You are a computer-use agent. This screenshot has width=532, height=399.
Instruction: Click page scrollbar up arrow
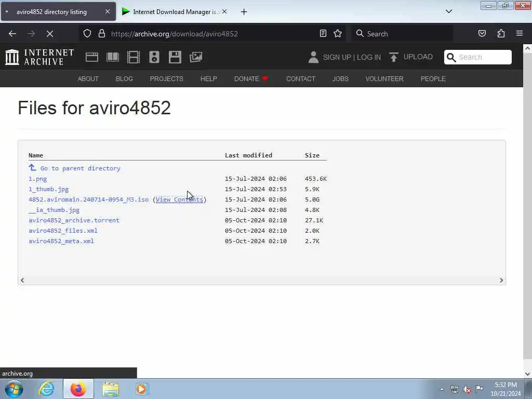click(x=527, y=48)
